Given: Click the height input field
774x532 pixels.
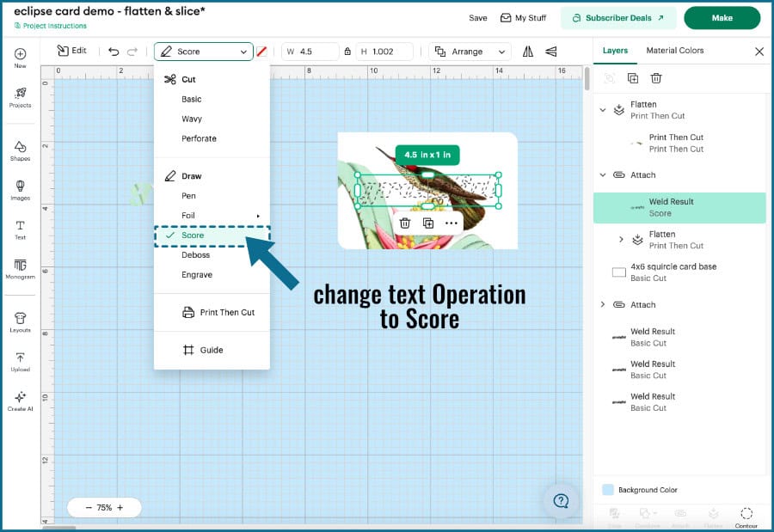Looking at the screenshot, I should [x=384, y=52].
